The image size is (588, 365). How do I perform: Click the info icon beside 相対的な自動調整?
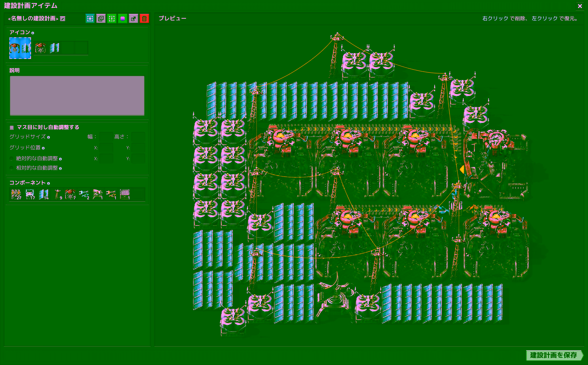tap(60, 169)
